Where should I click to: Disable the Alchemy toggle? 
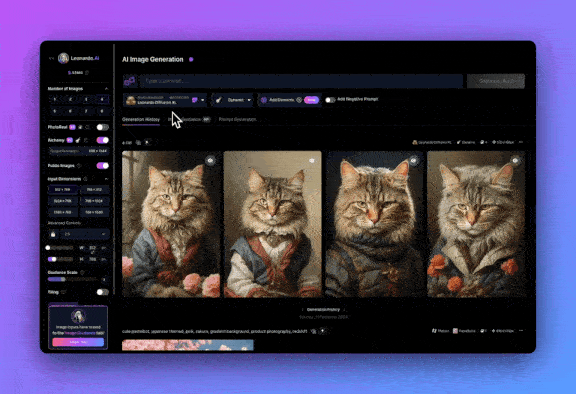(102, 140)
